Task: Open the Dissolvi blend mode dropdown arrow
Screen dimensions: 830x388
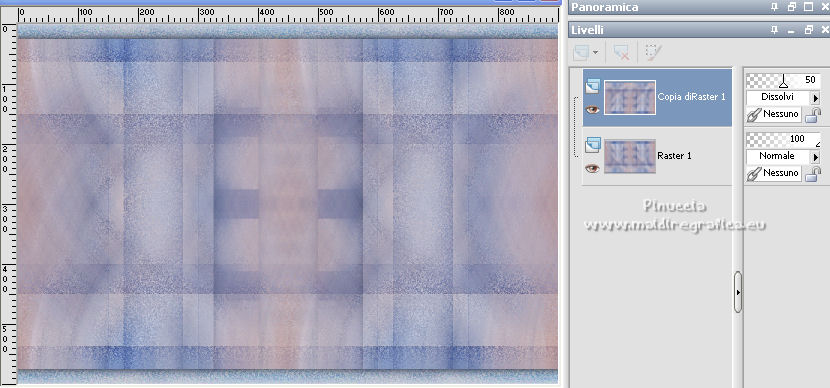Action: point(816,98)
